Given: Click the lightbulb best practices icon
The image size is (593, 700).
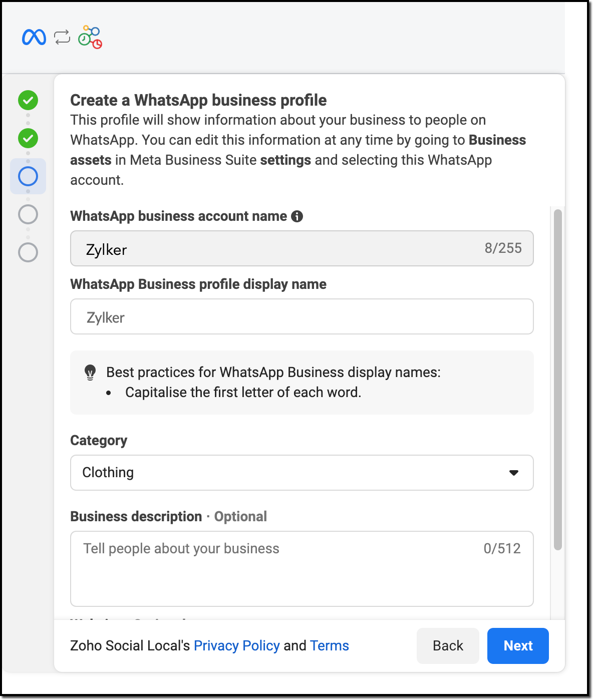Looking at the screenshot, I should click(90, 373).
